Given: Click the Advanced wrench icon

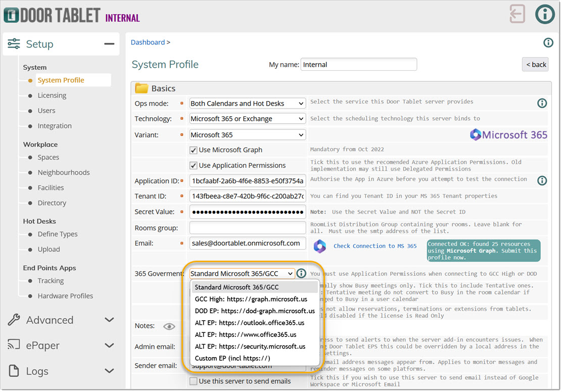Looking at the screenshot, I should point(14,320).
